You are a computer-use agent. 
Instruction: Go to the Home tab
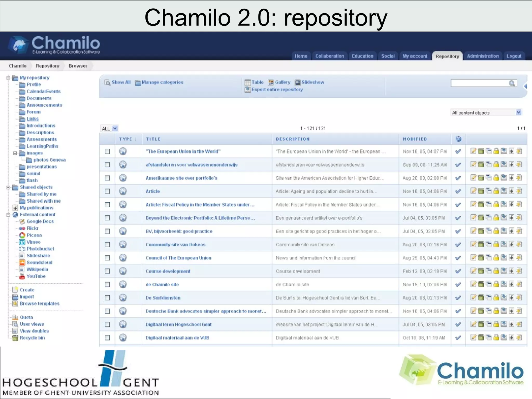(301, 56)
